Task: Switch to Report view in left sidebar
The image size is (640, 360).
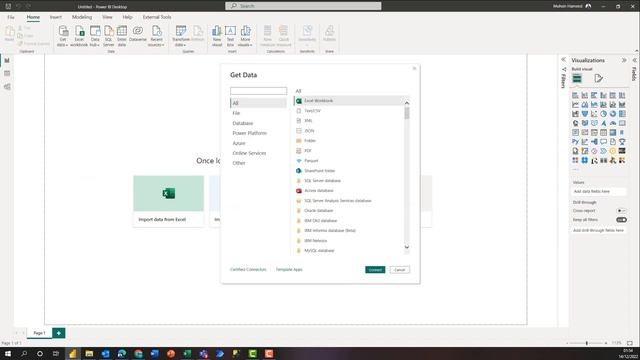Action: click(7, 60)
